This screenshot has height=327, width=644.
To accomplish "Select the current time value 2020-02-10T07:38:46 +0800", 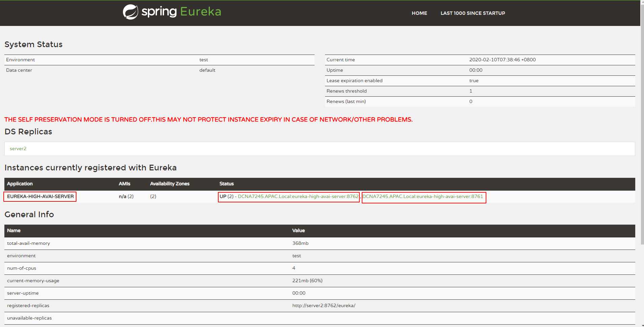I will coord(502,60).
